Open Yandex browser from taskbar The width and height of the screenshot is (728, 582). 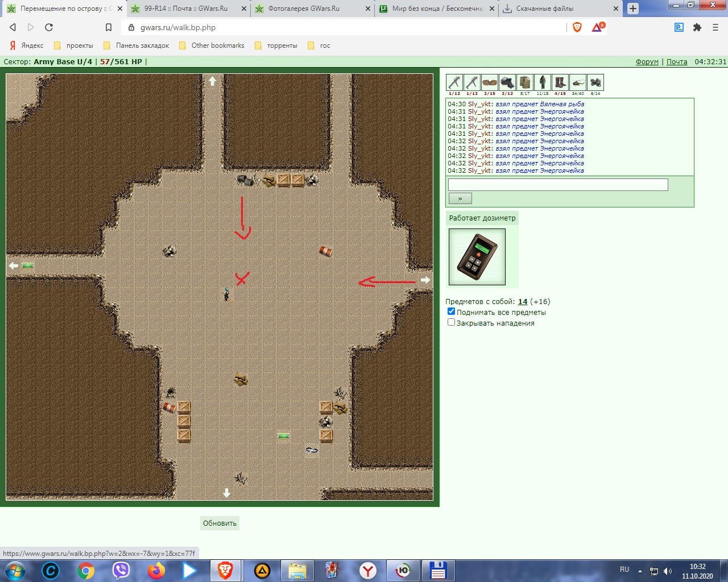[x=368, y=571]
